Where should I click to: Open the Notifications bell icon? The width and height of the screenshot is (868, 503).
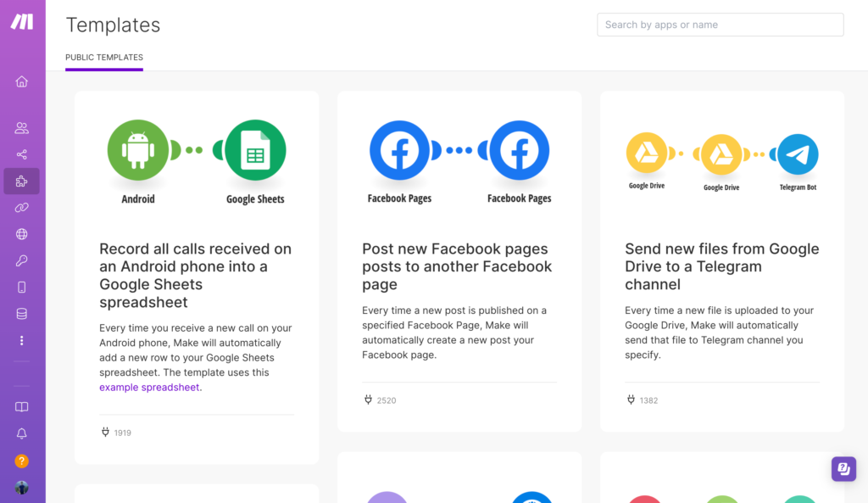[x=21, y=433]
